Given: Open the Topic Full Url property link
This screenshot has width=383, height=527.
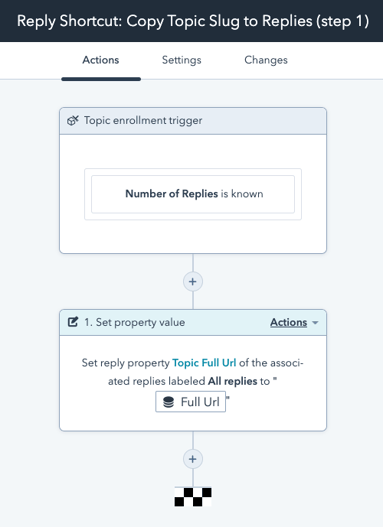Looking at the screenshot, I should click(x=204, y=363).
